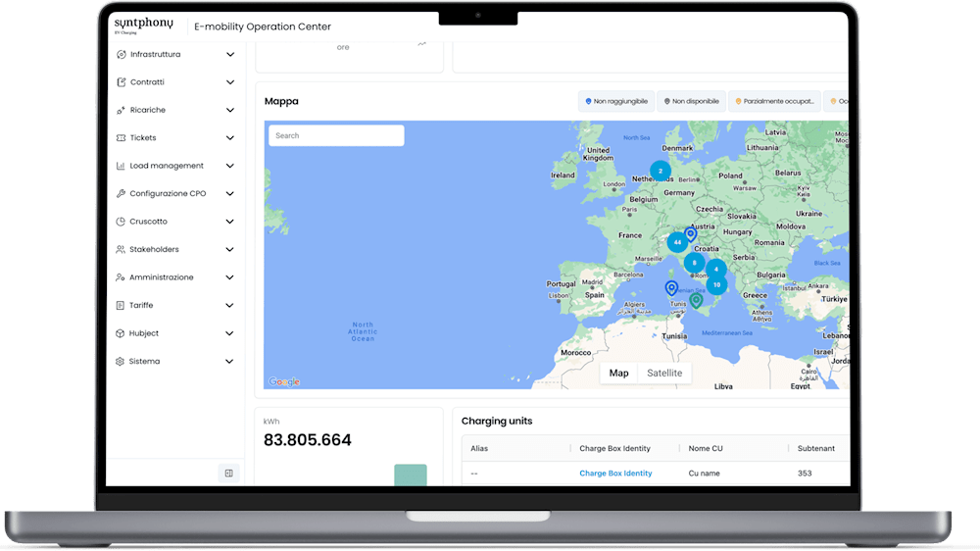This screenshot has height=551, width=980.
Task: Toggle the Non disponibile map filter
Action: tap(691, 101)
